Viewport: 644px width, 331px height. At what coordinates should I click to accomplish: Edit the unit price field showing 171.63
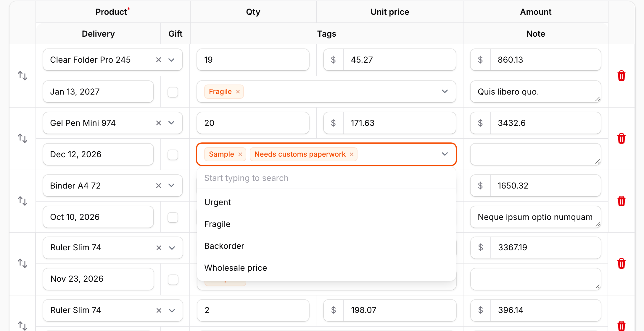(x=400, y=123)
